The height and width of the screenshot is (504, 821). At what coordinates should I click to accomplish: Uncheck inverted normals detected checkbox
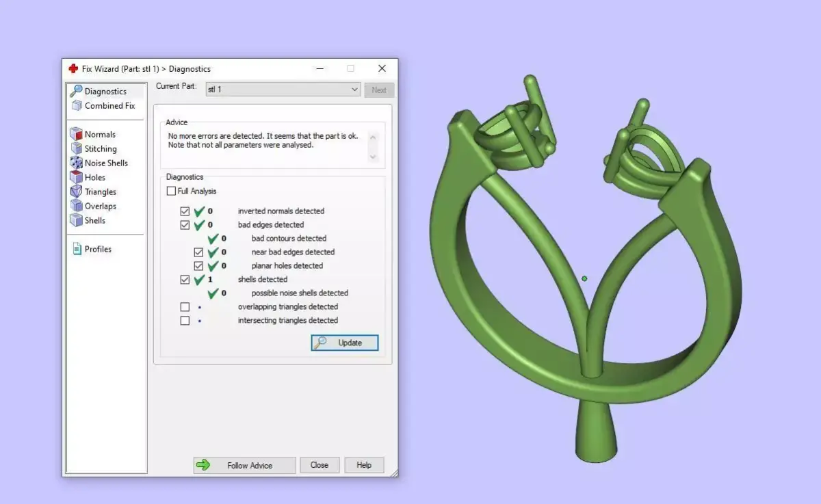(185, 211)
